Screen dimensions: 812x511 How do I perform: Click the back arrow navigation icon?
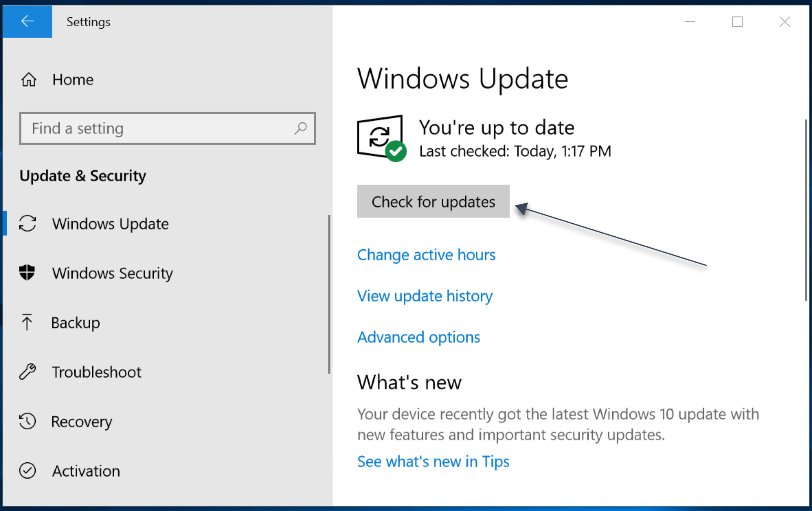(27, 21)
